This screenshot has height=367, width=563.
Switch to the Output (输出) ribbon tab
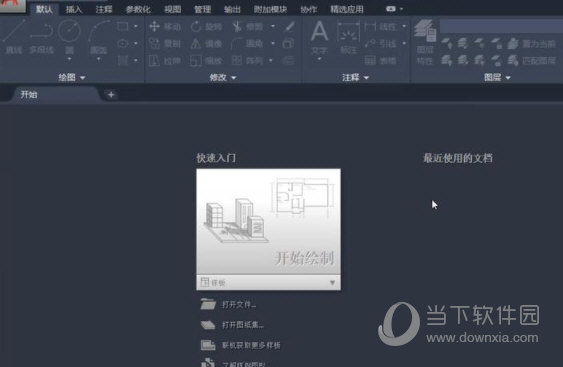click(x=232, y=9)
